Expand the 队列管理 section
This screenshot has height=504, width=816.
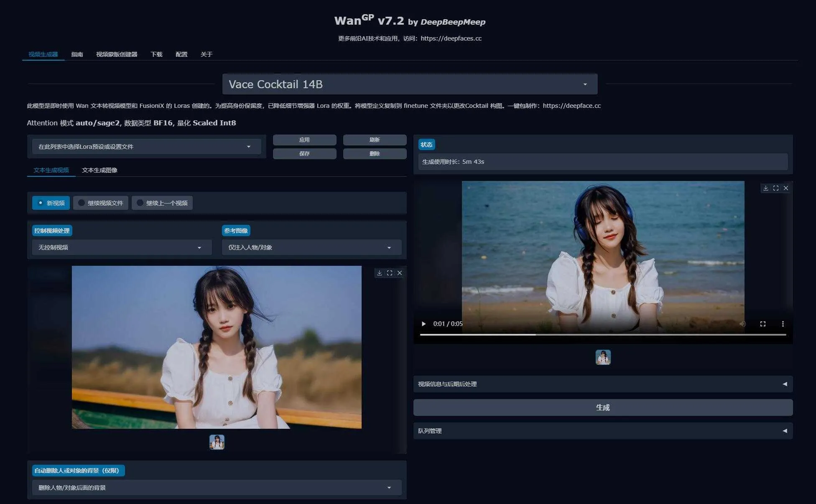pyautogui.click(x=603, y=431)
